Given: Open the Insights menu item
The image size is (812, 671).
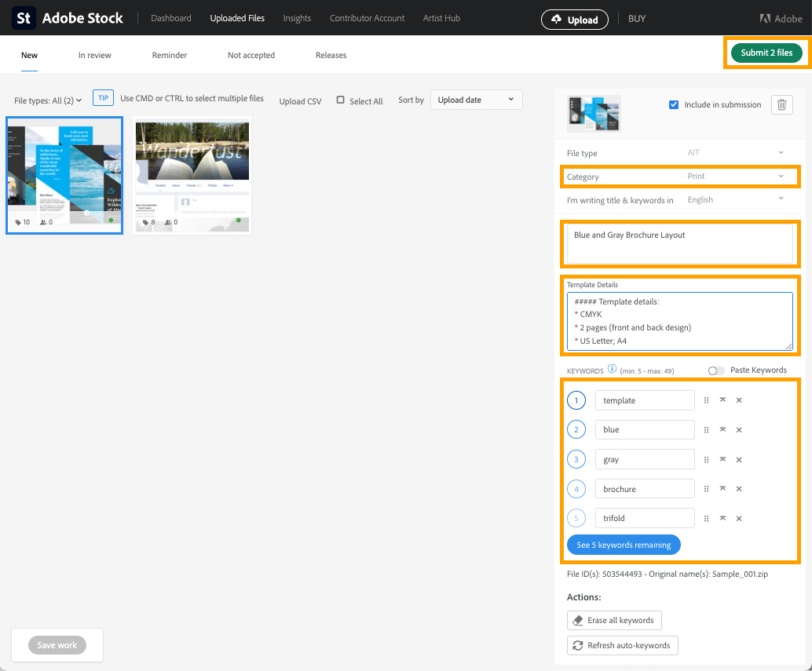Looking at the screenshot, I should 297,18.
